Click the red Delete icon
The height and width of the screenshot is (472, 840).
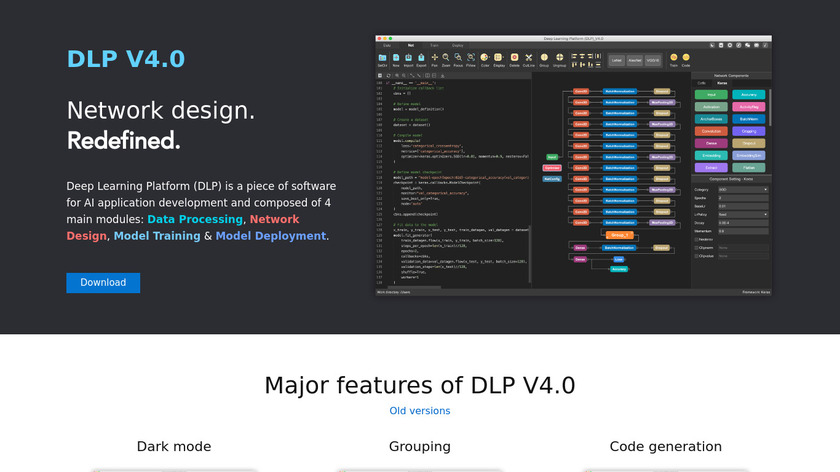pos(514,57)
